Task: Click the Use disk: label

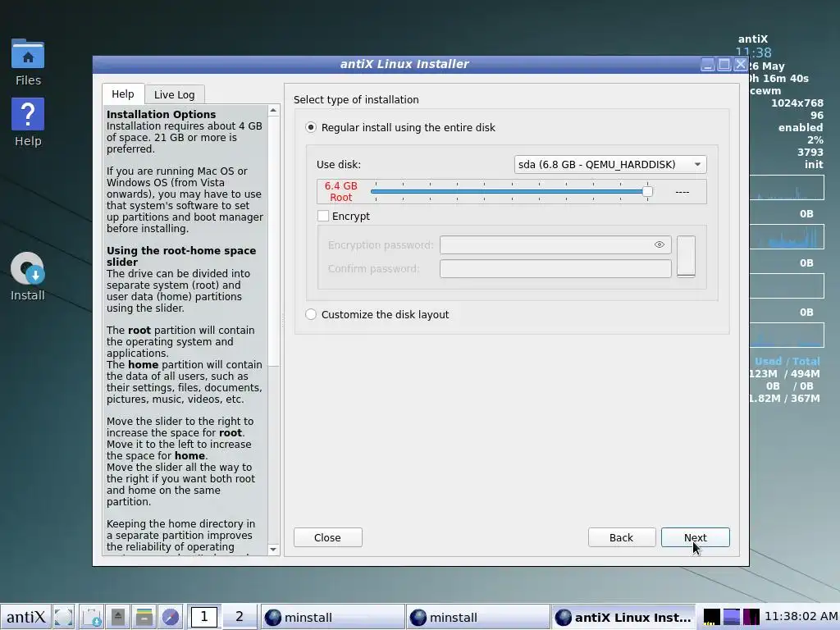Action: 339,164
